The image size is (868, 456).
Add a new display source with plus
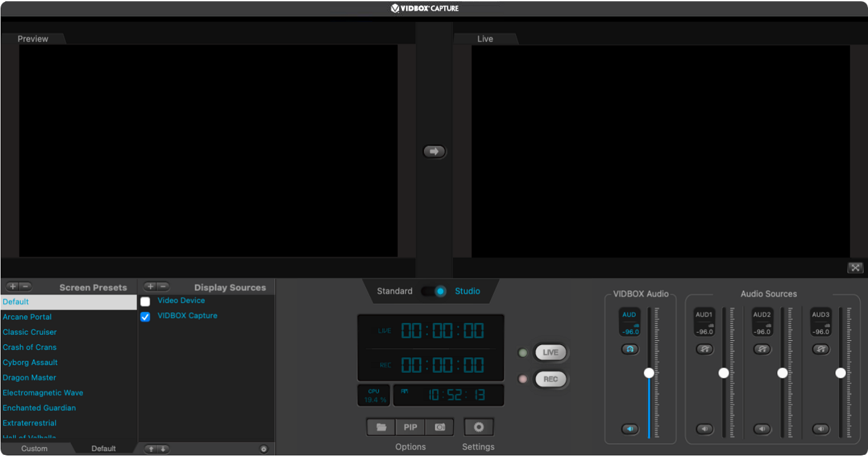coord(150,287)
